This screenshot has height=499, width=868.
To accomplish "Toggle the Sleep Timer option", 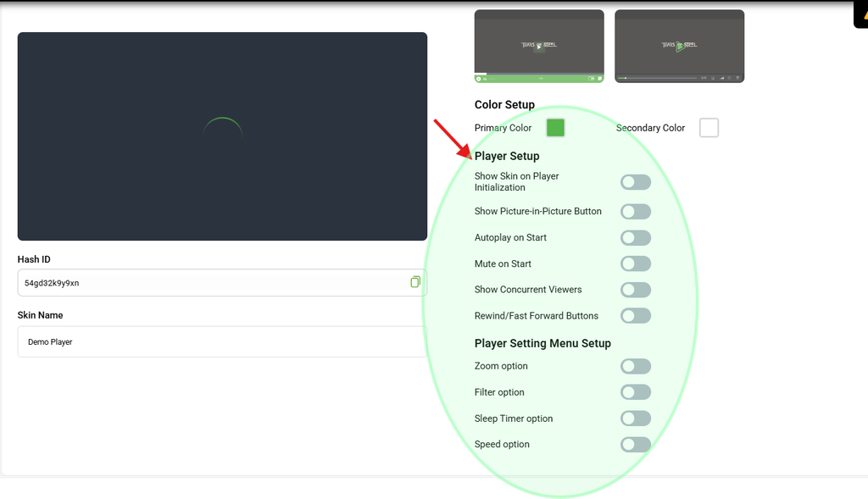I will click(x=636, y=419).
